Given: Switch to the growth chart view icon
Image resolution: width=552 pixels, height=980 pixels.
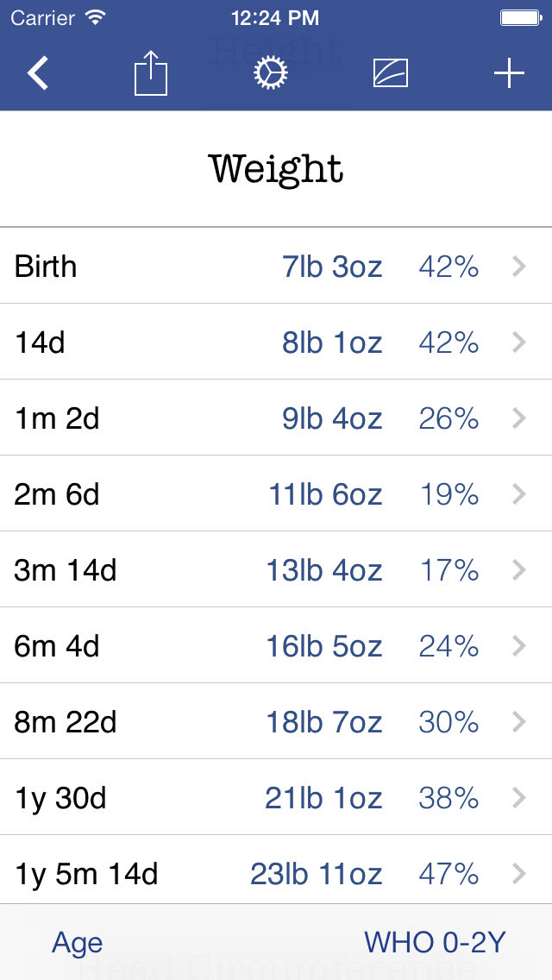Looking at the screenshot, I should point(390,73).
